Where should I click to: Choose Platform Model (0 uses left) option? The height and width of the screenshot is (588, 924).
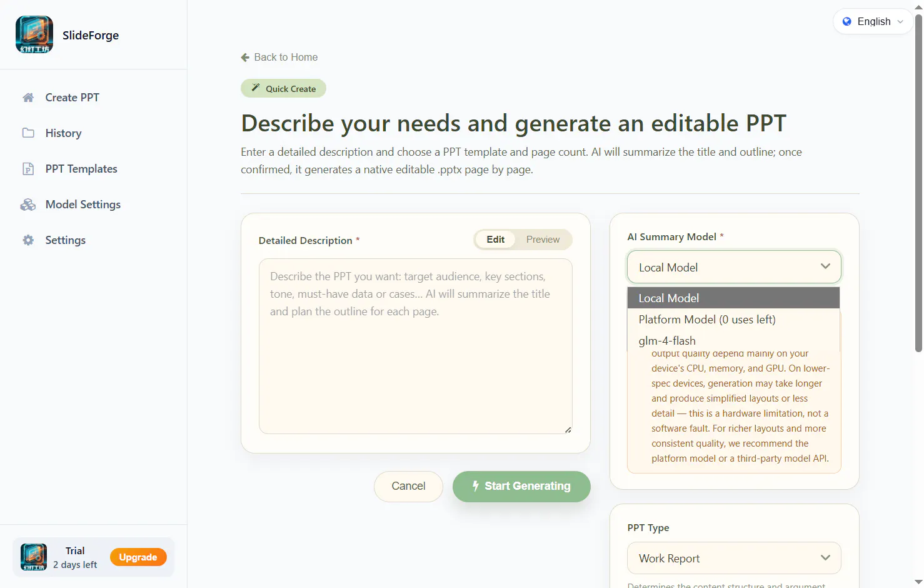(733, 320)
